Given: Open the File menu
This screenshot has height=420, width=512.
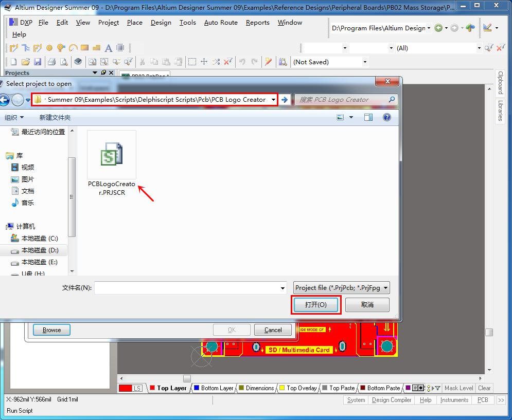Looking at the screenshot, I should pyautogui.click(x=43, y=22).
